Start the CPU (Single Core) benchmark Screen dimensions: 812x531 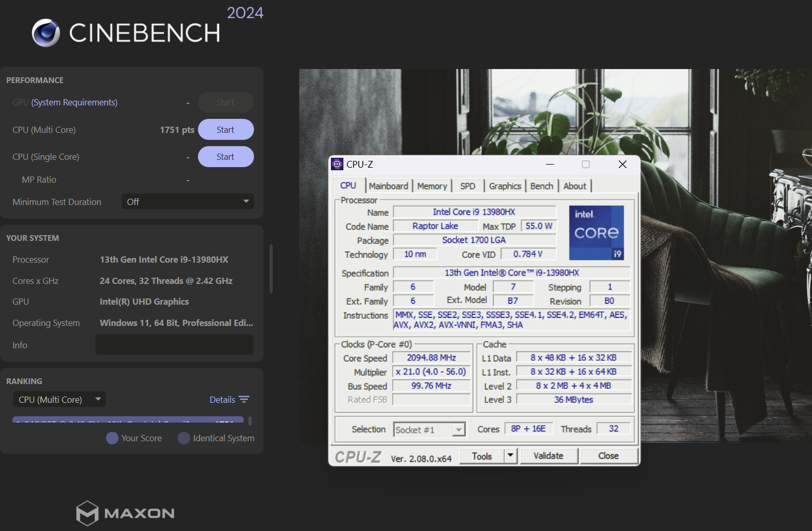(x=225, y=157)
